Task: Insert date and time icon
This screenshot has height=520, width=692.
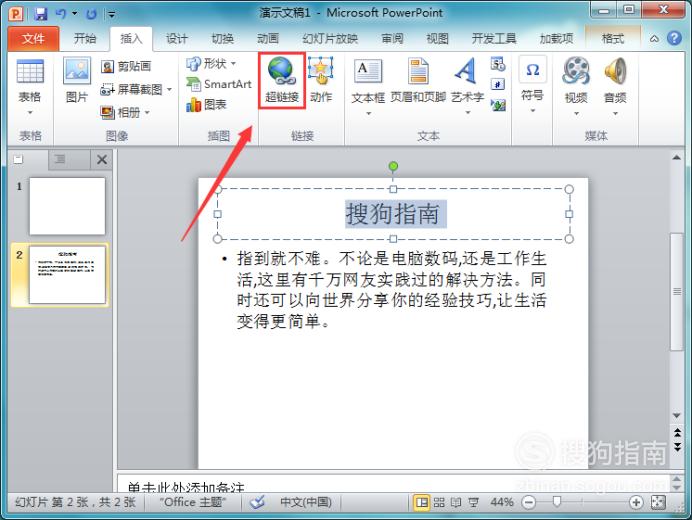Action: [498, 64]
